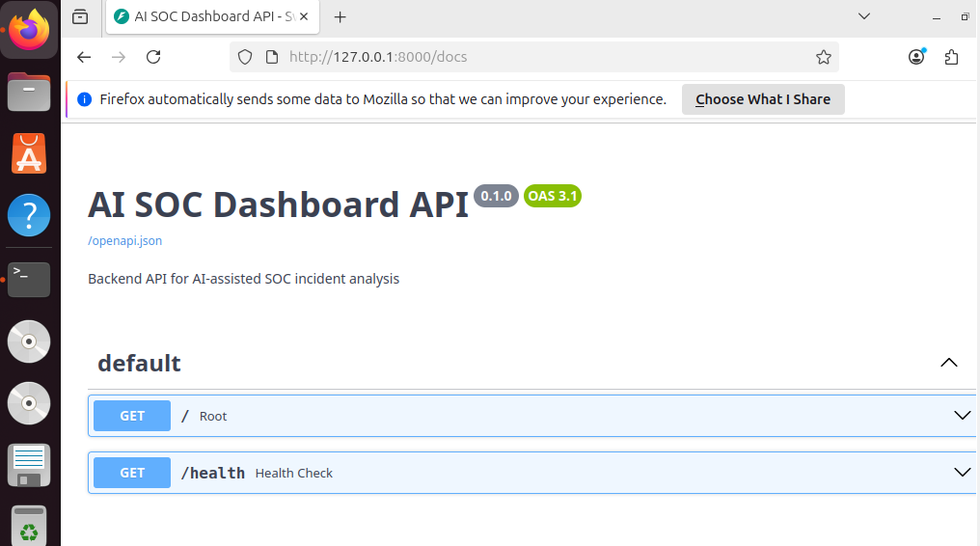980x546 pixels.
Task: Go back to the previous page
Action: click(x=84, y=58)
